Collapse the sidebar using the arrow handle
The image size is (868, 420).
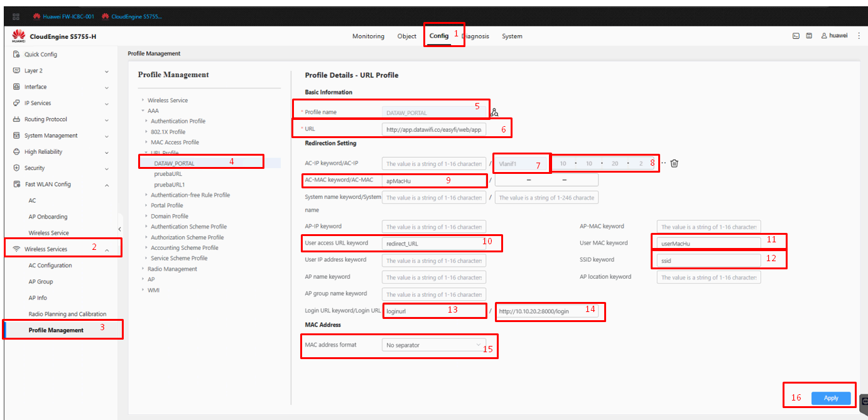[119, 229]
